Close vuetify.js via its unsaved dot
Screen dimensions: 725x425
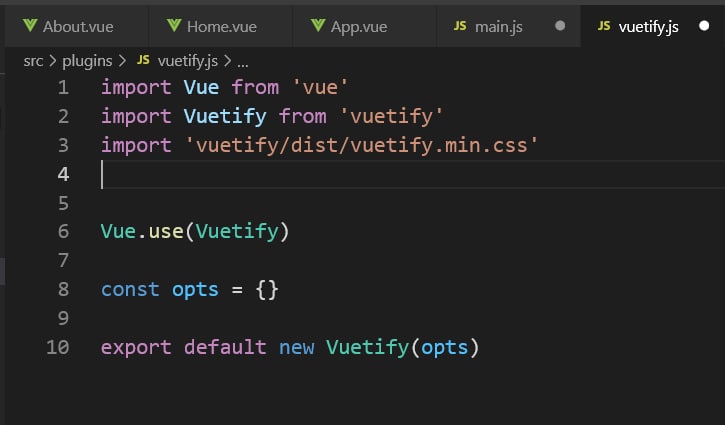(x=704, y=26)
